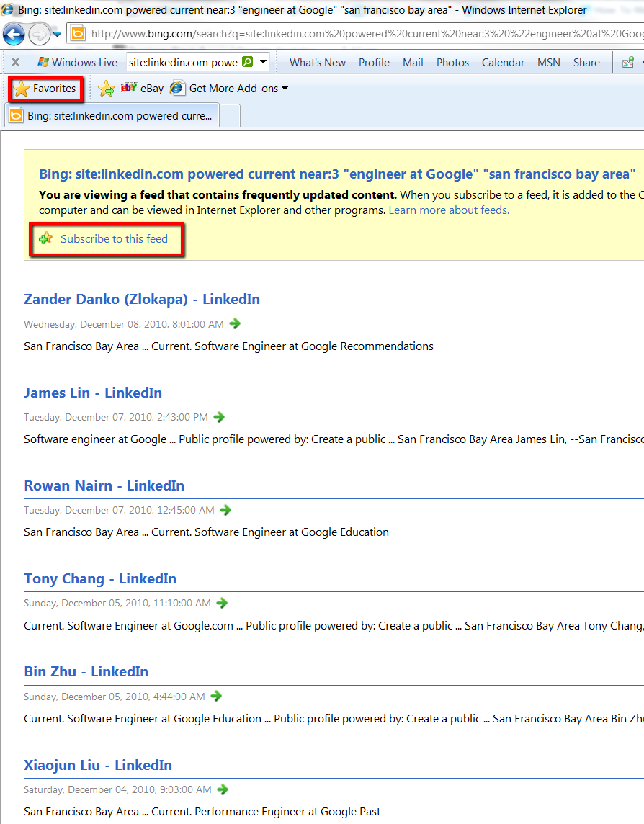Viewport: 644px width, 824px height.
Task: Click the Add to Favorites Bar star icon
Action: 106,89
